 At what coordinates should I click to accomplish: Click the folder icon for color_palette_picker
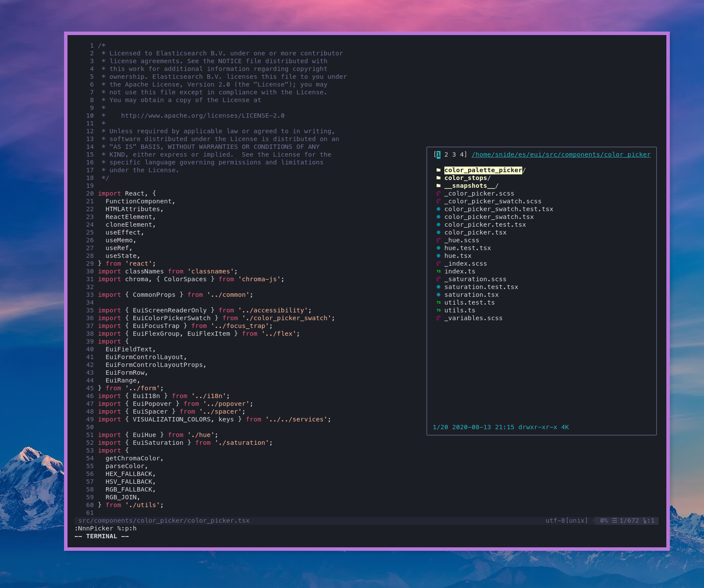[438, 170]
